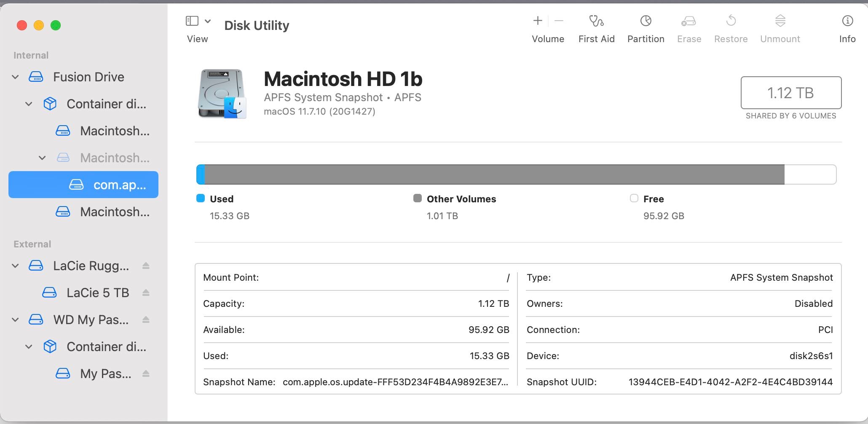This screenshot has width=868, height=424.
Task: Click the Unmount toolbar icon
Action: 780,21
